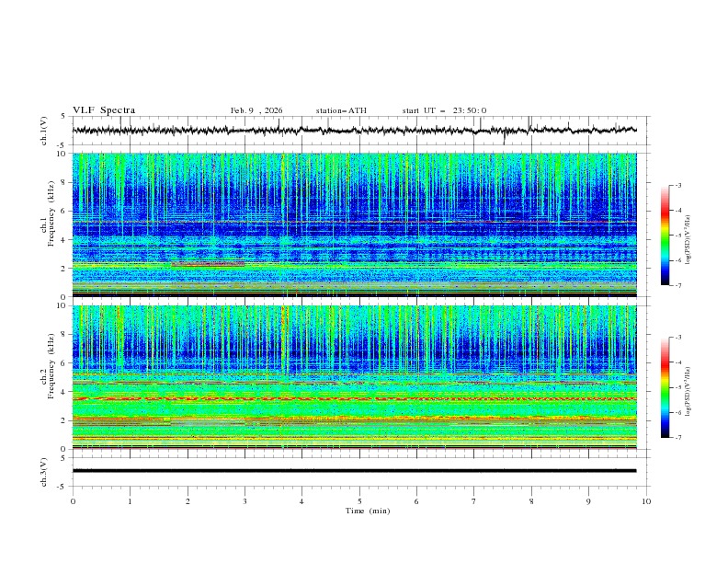Click the "ch.3(V)" waveform axis label
Screen dimensions: 728x563
[x=44, y=472]
